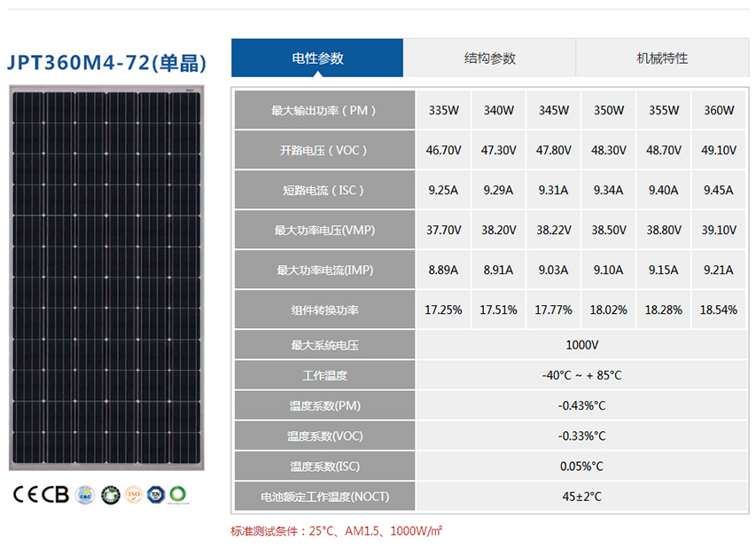The image size is (756, 549).
Task: Click the blue TUV octagon badge
Action: (156, 494)
